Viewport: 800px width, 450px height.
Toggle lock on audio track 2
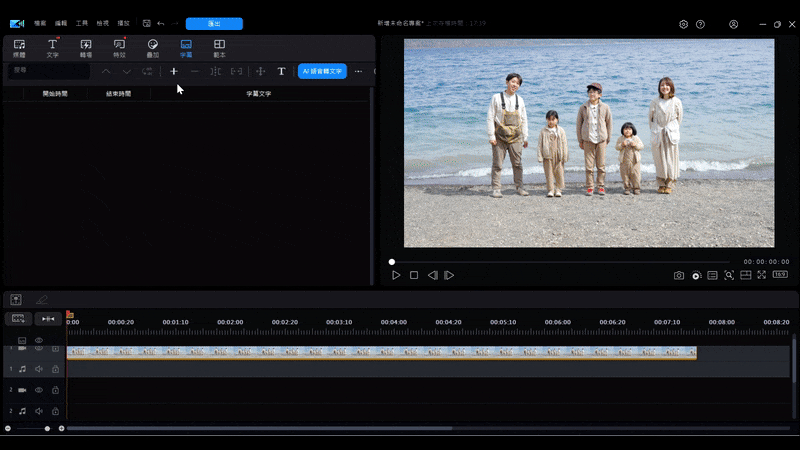pos(55,411)
